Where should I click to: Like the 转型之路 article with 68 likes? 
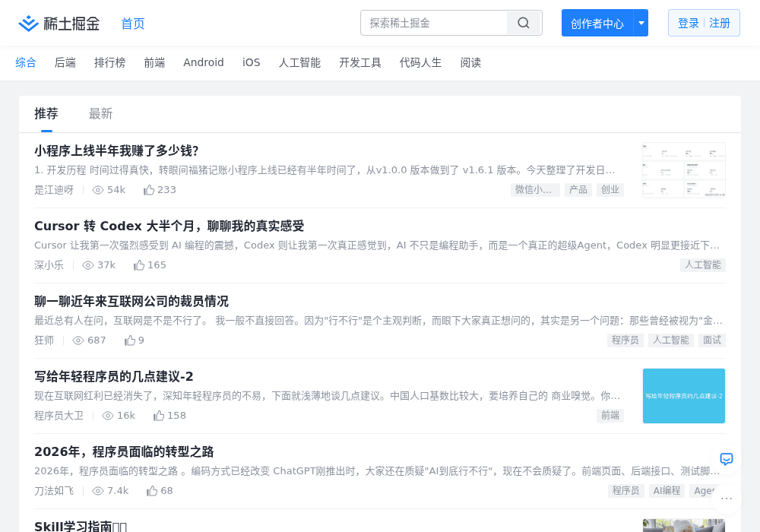152,491
